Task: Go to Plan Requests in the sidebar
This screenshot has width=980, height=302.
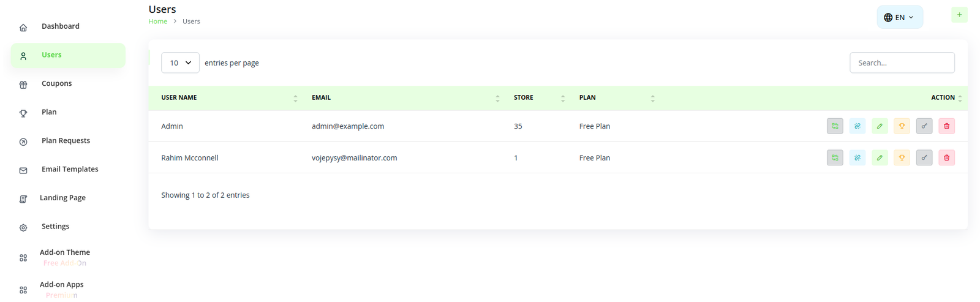Action: (66, 141)
